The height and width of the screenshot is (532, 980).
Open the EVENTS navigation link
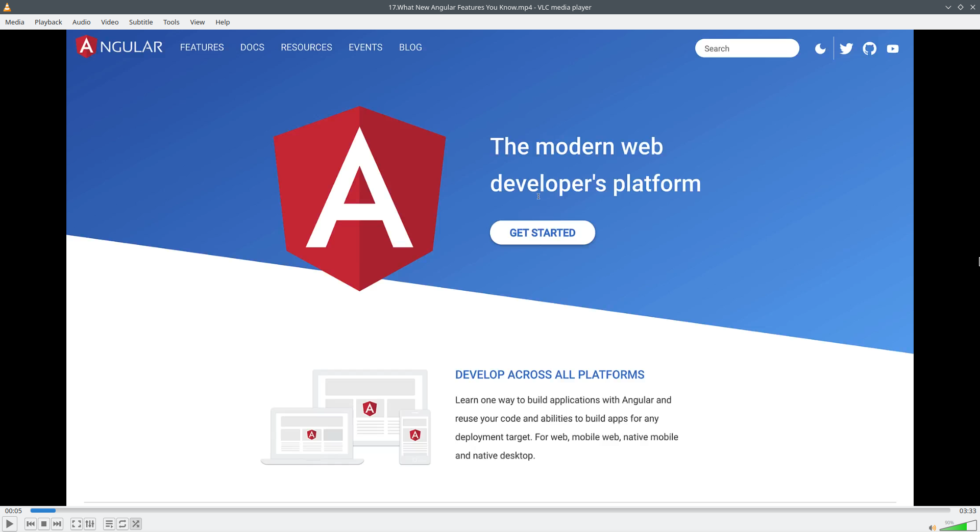point(365,47)
